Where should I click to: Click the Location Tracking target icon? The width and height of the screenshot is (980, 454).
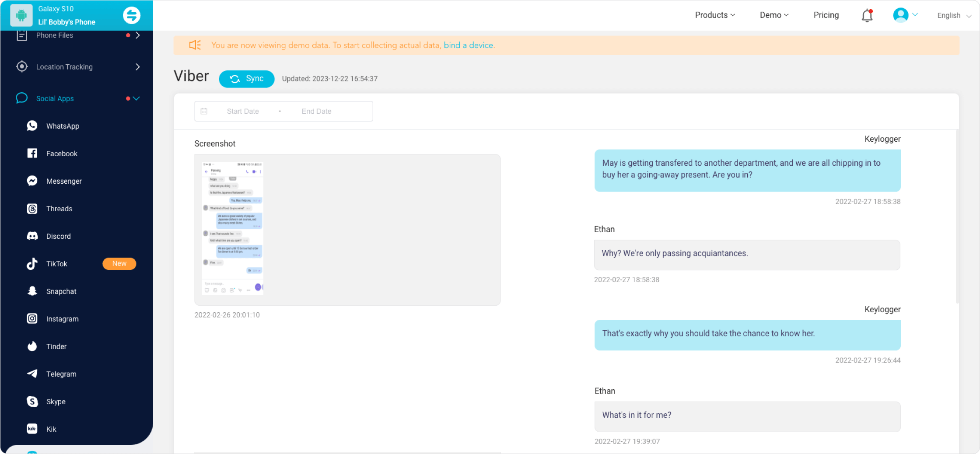pyautogui.click(x=22, y=66)
